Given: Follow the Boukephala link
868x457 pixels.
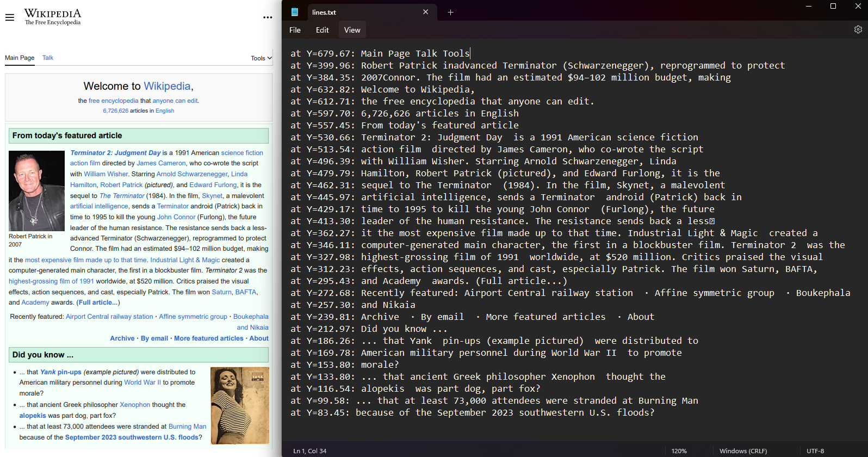Looking at the screenshot, I should tap(251, 317).
